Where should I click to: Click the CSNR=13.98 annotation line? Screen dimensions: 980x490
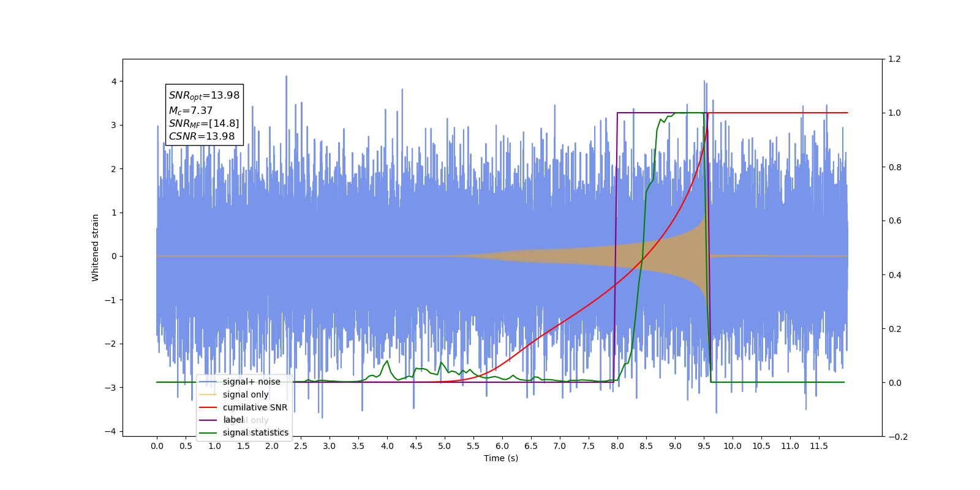202,136
